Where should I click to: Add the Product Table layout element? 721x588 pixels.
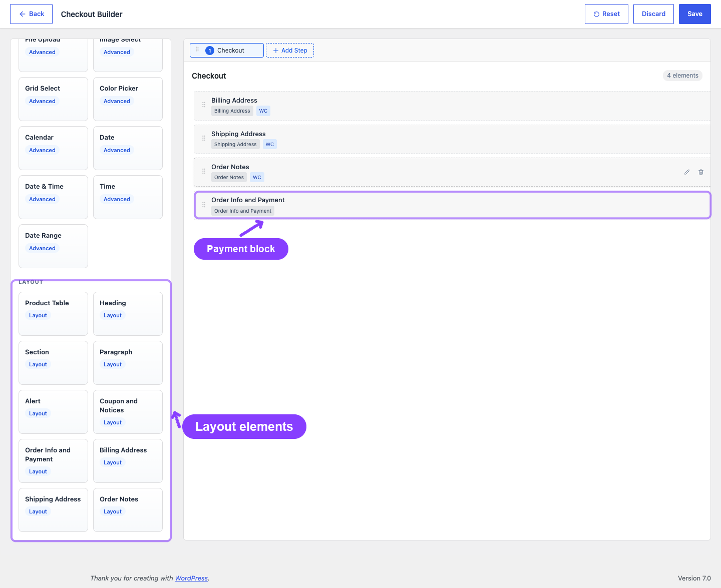click(x=53, y=314)
